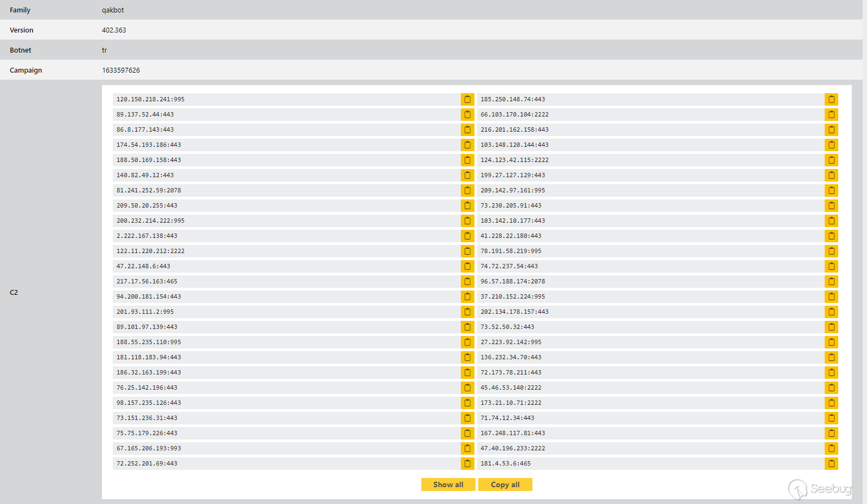Click the version number 402.363
Image resolution: width=867 pixels, height=504 pixels.
114,30
